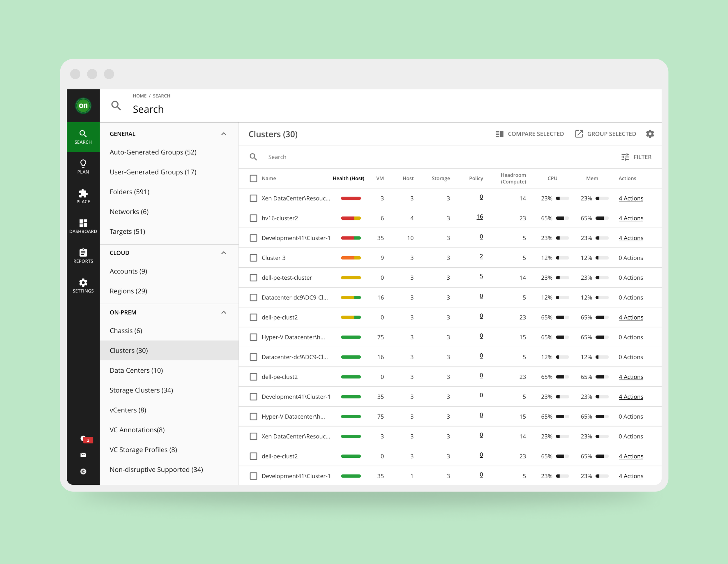Collapse the GENERAL section chevron
728x564 pixels.
click(224, 134)
